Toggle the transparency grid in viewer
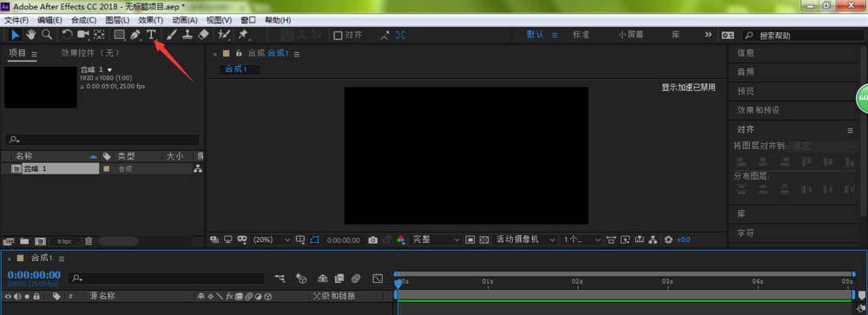The image size is (868, 315). (x=484, y=240)
